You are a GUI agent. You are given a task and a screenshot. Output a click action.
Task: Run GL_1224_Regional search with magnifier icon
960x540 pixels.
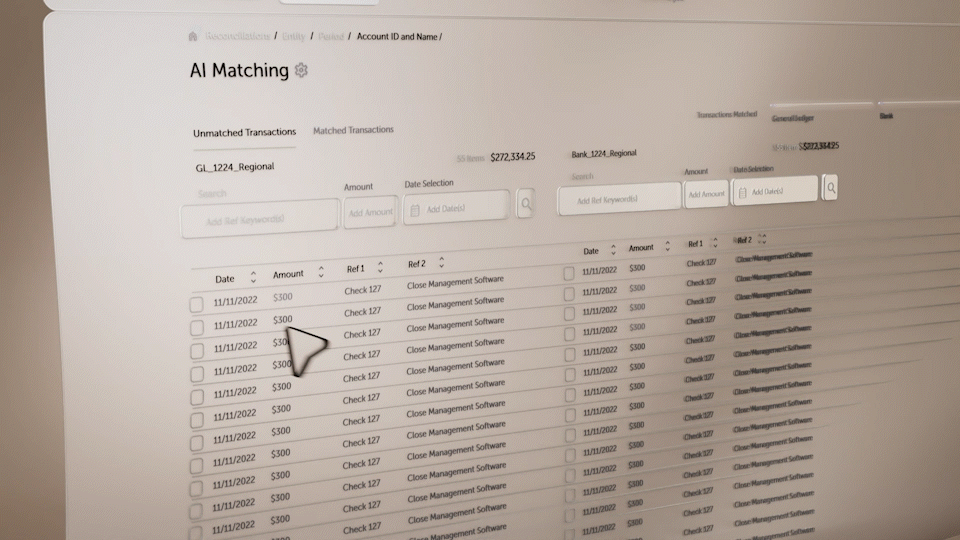[x=526, y=203]
